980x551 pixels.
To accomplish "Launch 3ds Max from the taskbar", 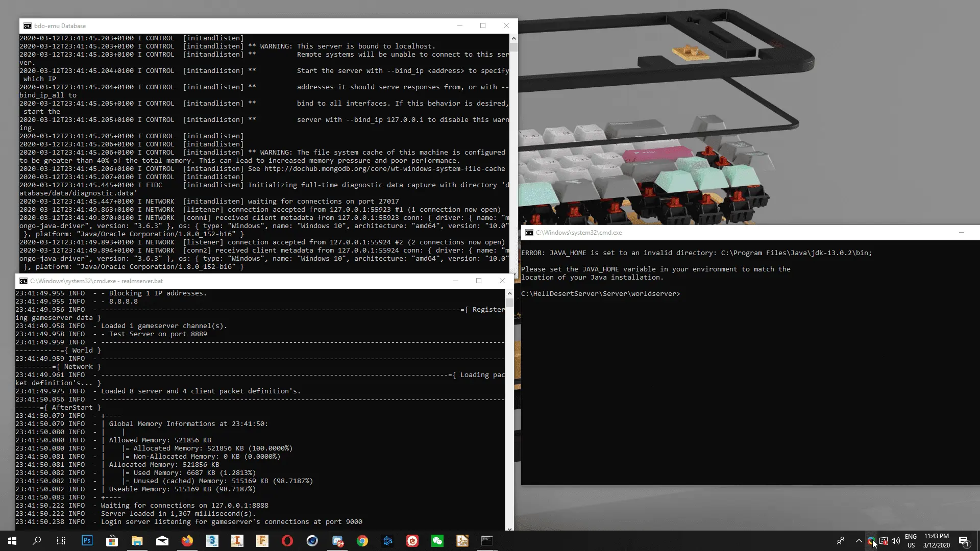I will point(212,541).
